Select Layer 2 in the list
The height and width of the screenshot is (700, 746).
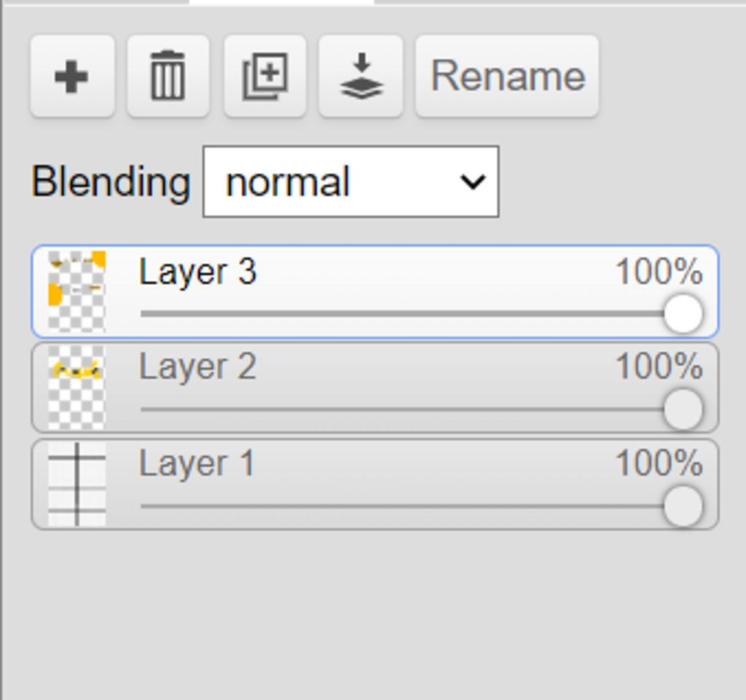click(375, 388)
